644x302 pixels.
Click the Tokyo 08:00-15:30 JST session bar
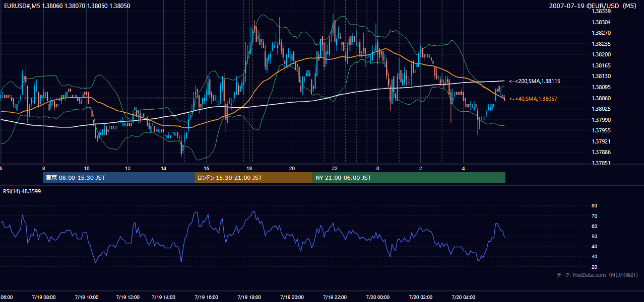tap(119, 178)
